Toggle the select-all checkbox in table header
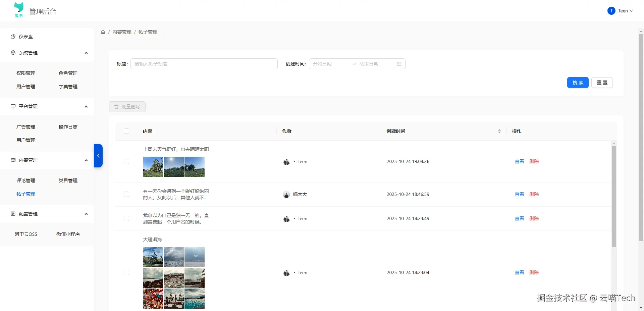The width and height of the screenshot is (644, 311). (126, 131)
